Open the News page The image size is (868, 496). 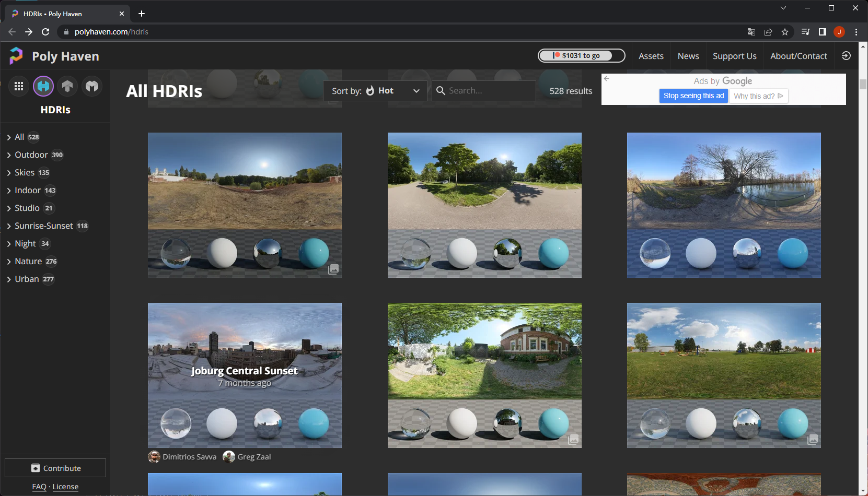pyautogui.click(x=688, y=56)
